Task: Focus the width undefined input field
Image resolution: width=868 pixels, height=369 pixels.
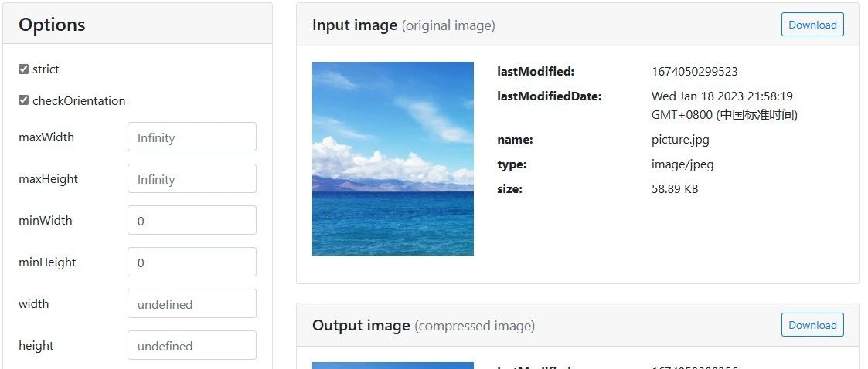Action: [192, 303]
